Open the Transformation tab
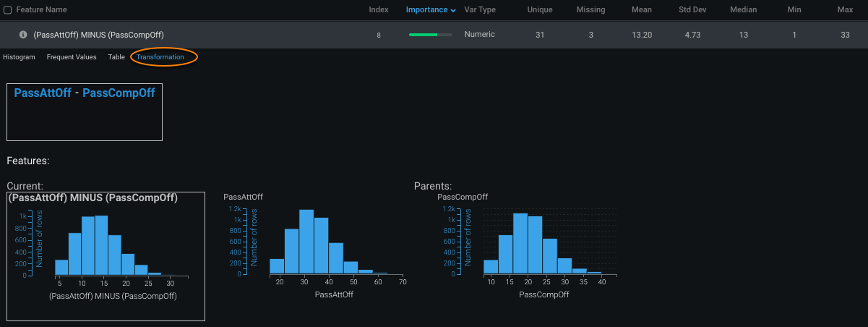 pos(160,57)
